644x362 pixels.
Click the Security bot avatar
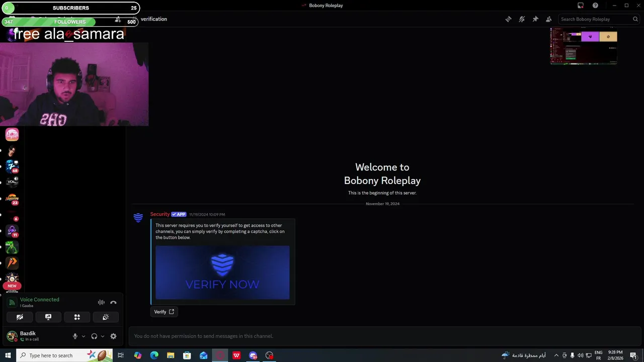point(138,217)
